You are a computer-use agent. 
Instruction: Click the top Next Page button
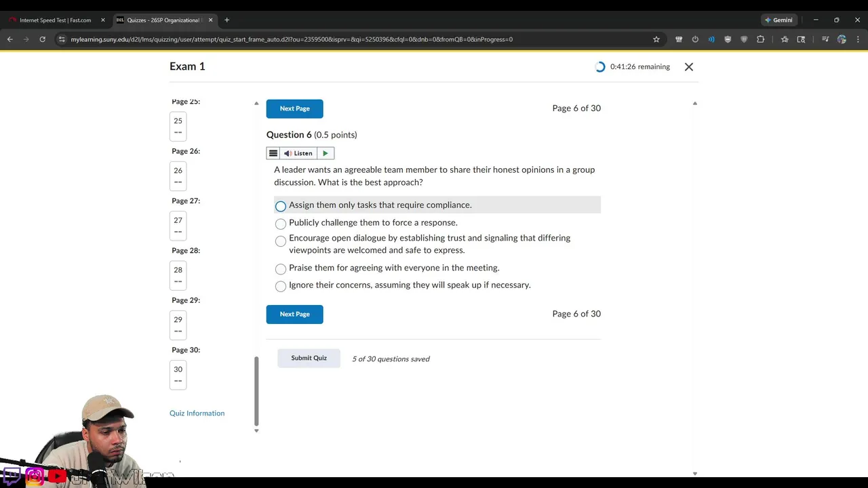pos(294,108)
